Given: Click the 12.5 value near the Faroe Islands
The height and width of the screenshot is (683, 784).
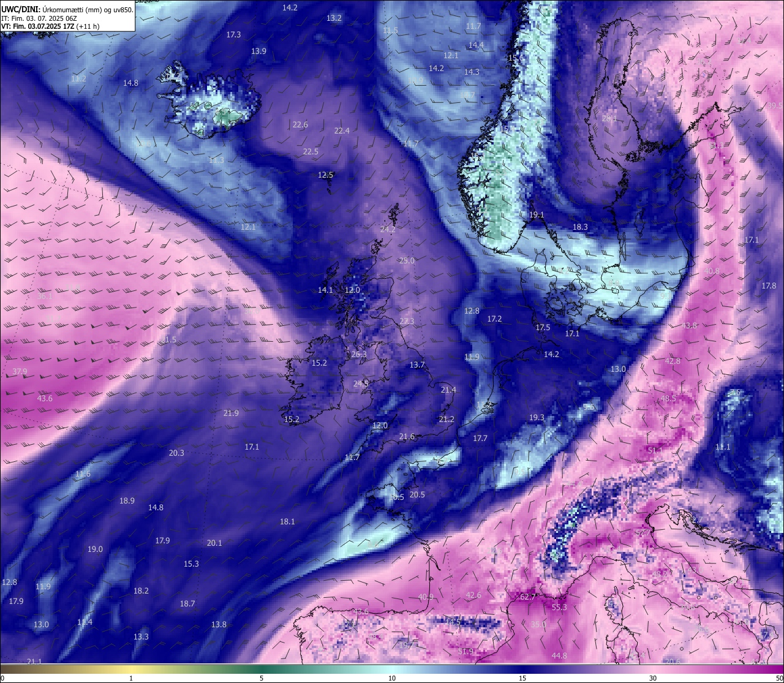Looking at the screenshot, I should [x=325, y=175].
